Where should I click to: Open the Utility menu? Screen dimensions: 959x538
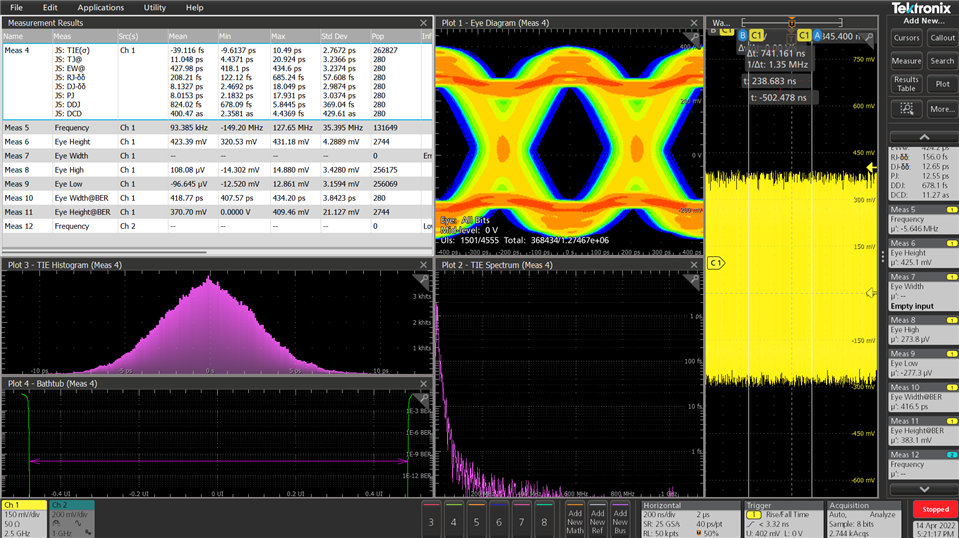coord(154,7)
